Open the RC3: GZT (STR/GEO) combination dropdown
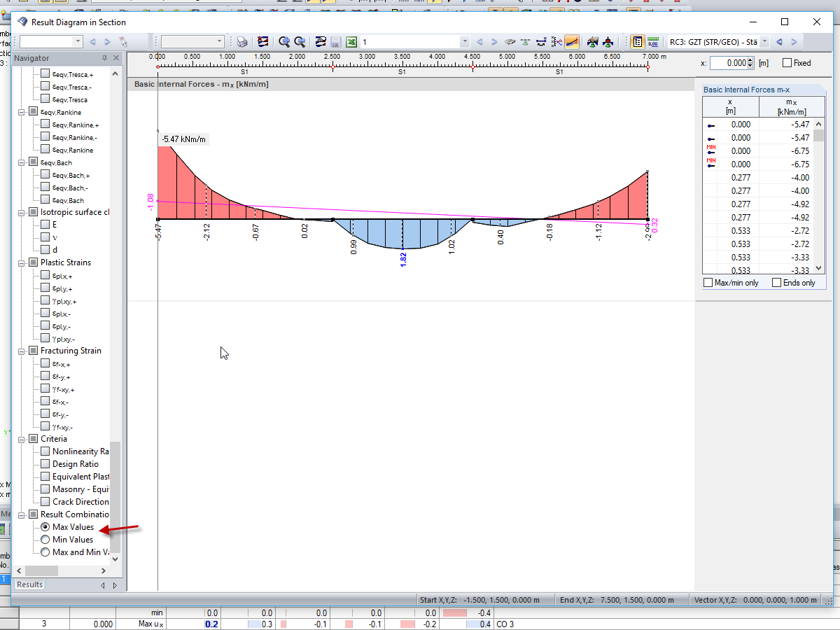This screenshot has height=630, width=840. tap(764, 41)
